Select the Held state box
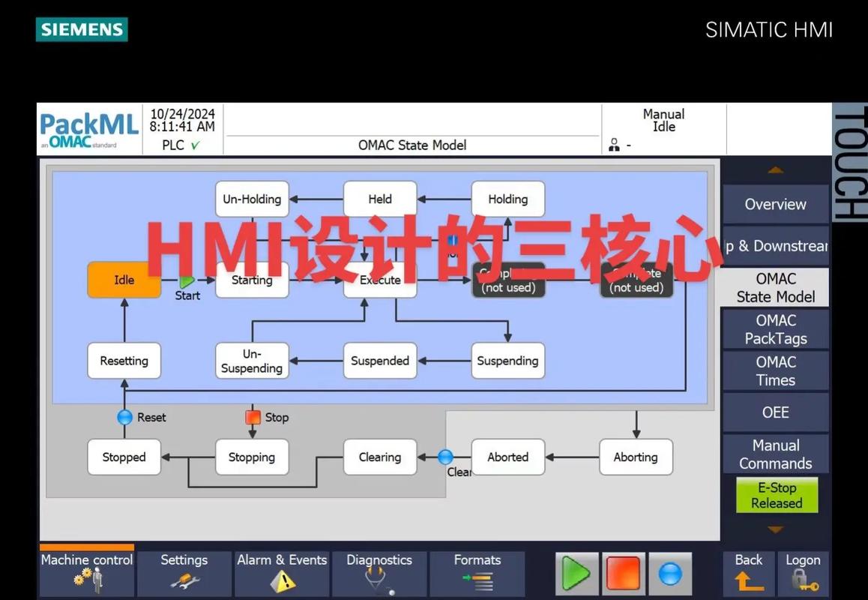This screenshot has height=600, width=868. pos(380,199)
